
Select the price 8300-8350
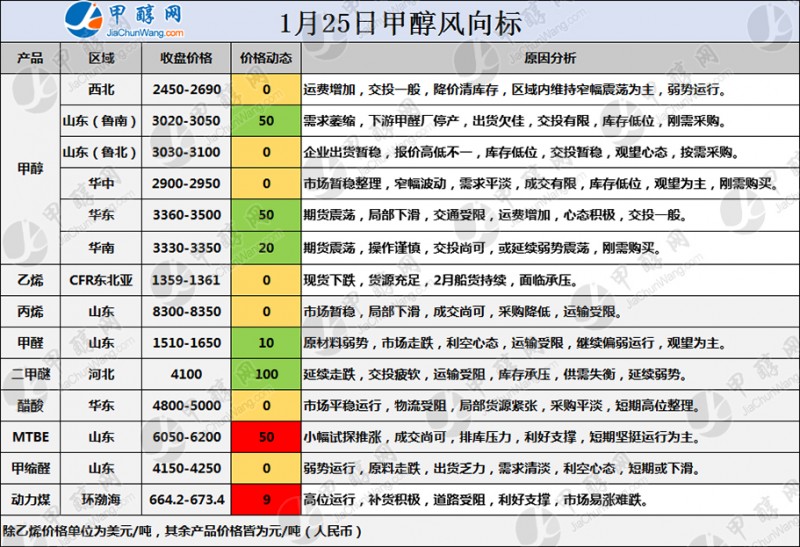point(186,312)
